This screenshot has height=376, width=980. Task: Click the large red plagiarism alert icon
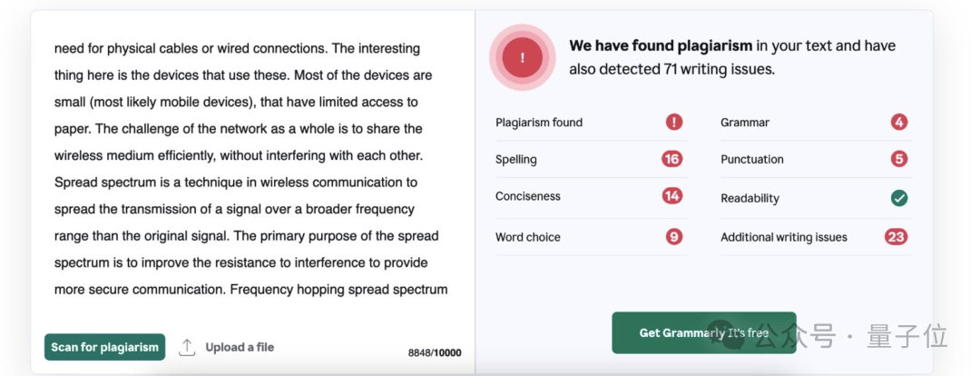tap(522, 58)
